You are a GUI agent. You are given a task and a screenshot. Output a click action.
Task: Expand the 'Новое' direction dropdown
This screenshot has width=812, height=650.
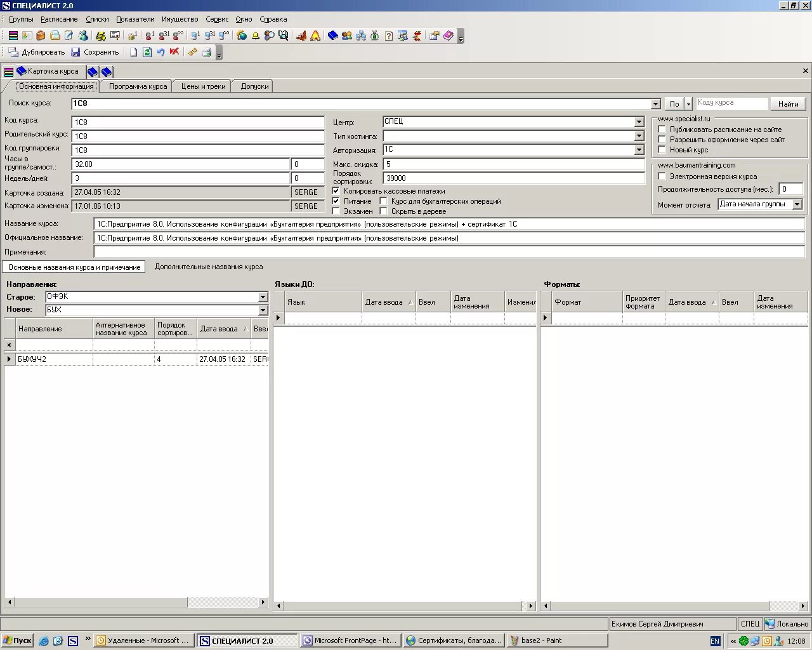263,310
